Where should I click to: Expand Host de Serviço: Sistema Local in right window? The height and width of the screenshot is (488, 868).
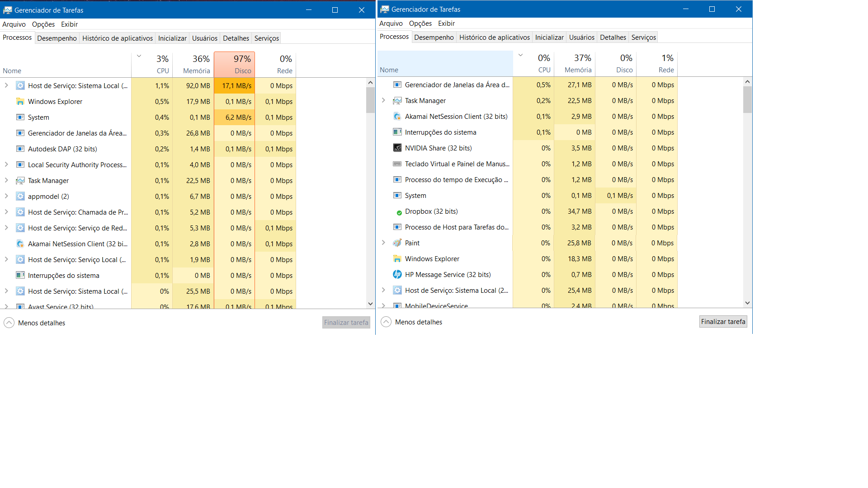[x=383, y=290]
